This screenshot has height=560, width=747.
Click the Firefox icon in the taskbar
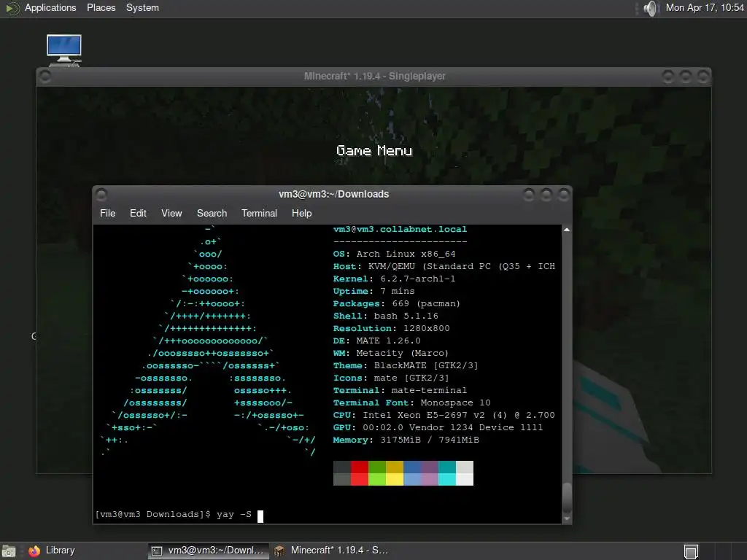pos(34,551)
